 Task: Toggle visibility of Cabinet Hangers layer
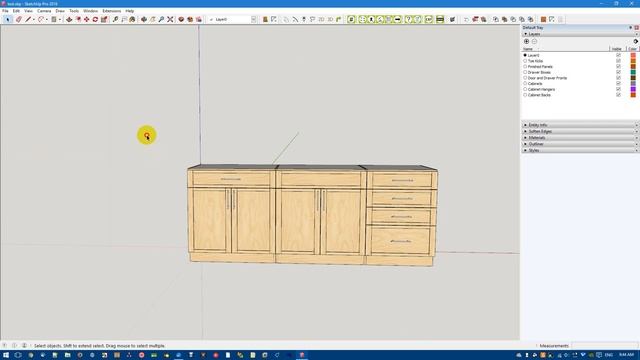tap(618, 89)
